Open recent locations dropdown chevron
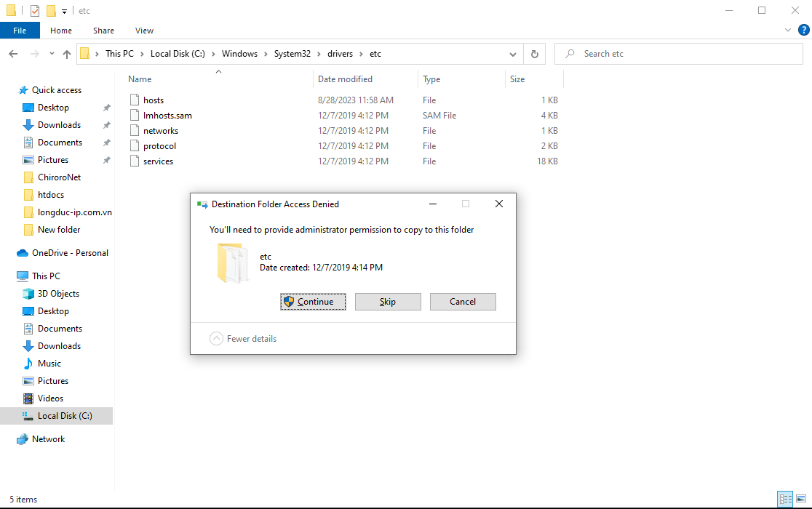The image size is (812, 509). [52, 55]
